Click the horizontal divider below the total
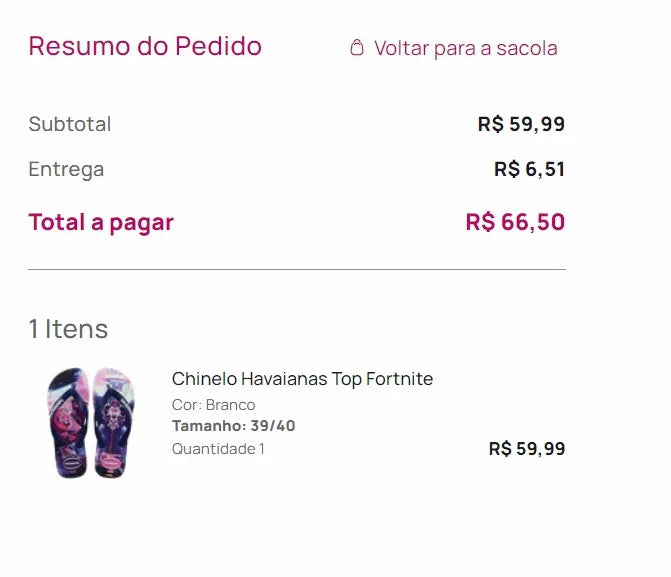Image resolution: width=671 pixels, height=577 pixels. (x=297, y=269)
